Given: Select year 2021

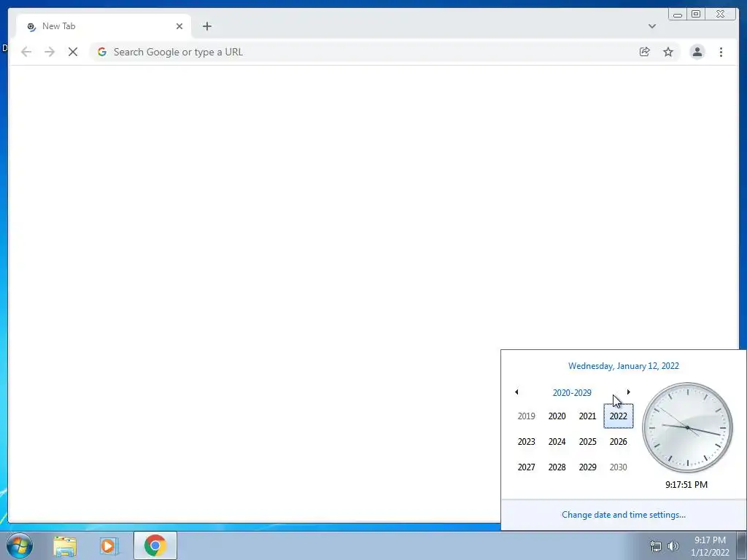Looking at the screenshot, I should tap(587, 416).
